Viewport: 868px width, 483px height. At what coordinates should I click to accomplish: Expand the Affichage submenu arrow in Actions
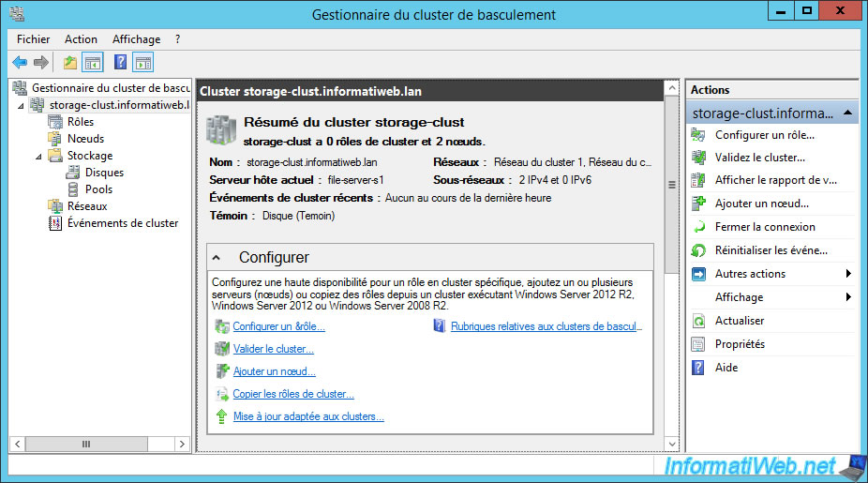pos(848,297)
